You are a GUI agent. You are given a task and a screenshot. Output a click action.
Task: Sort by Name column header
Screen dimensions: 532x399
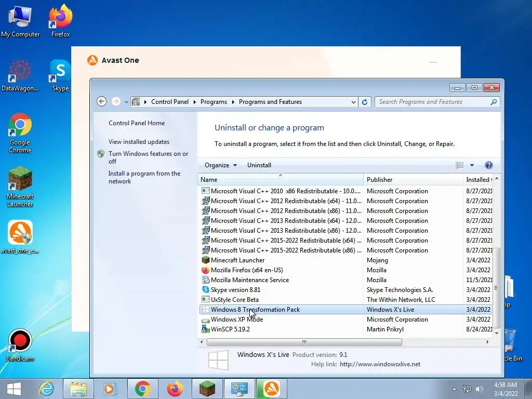pyautogui.click(x=280, y=179)
